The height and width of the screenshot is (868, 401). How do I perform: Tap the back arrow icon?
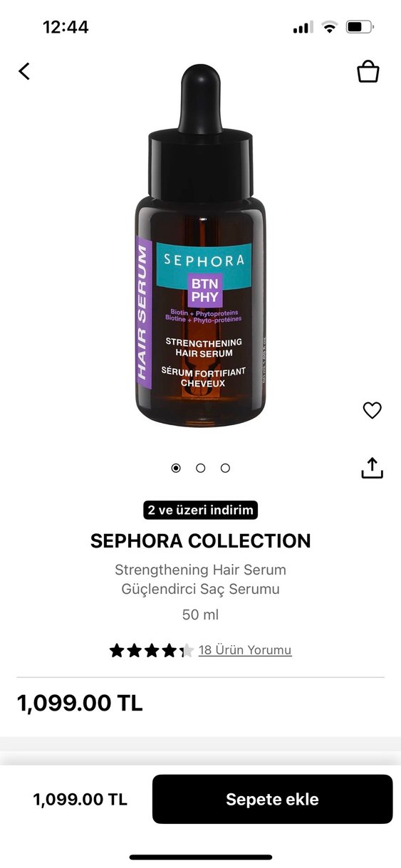click(24, 71)
